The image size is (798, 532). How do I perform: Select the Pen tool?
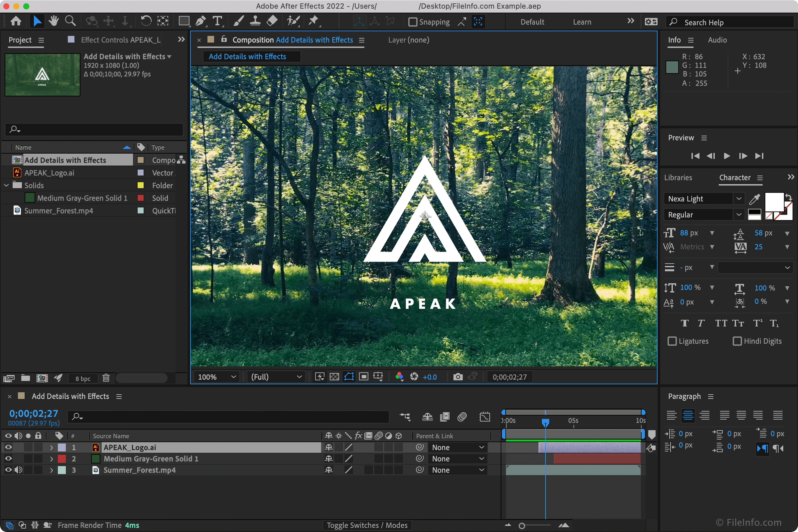pyautogui.click(x=201, y=21)
